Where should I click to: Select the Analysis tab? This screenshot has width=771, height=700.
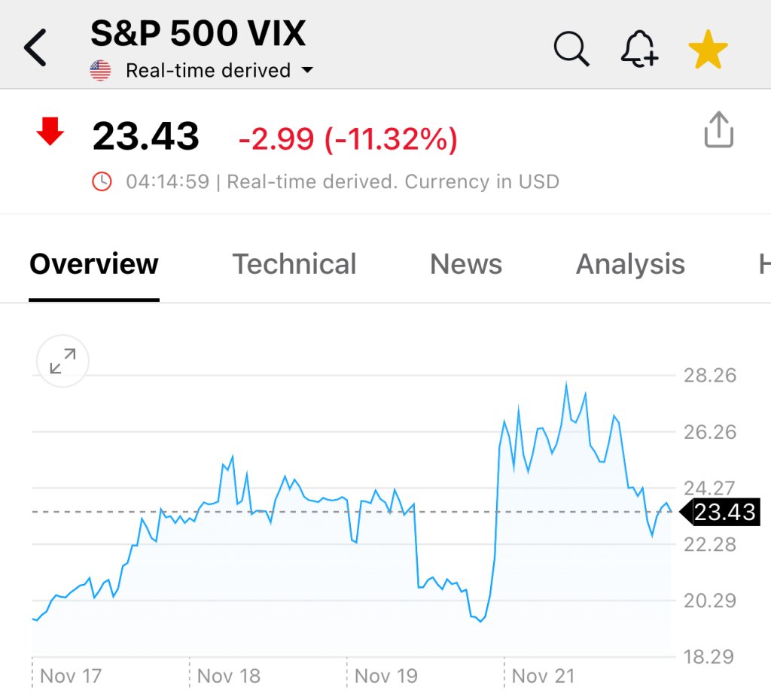pos(630,264)
